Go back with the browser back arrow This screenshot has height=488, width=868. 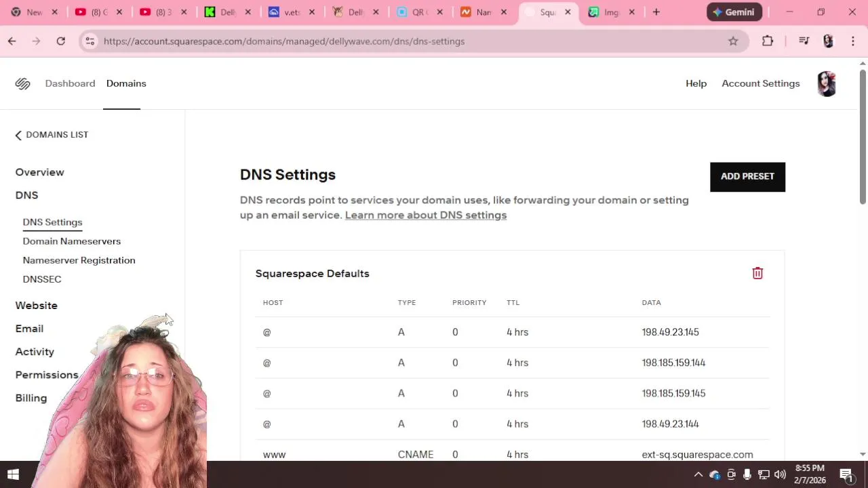tap(12, 41)
